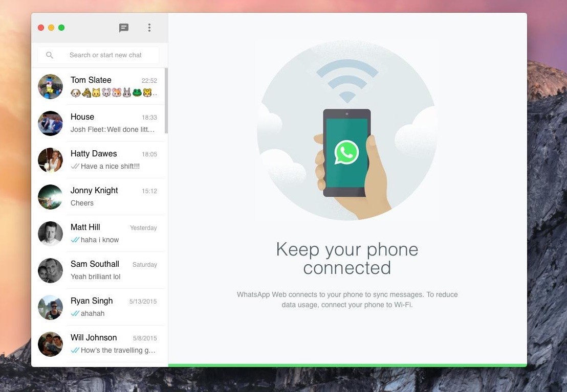Click the 15:12 timestamp

tap(149, 191)
